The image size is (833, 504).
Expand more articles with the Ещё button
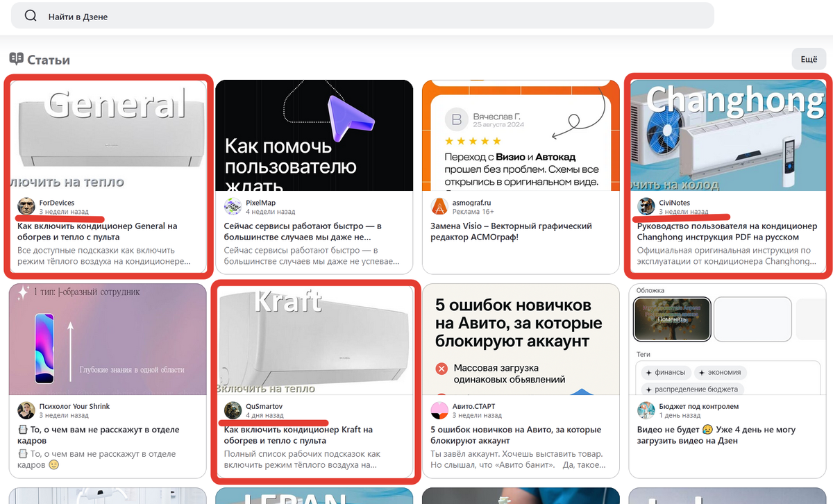click(x=808, y=59)
